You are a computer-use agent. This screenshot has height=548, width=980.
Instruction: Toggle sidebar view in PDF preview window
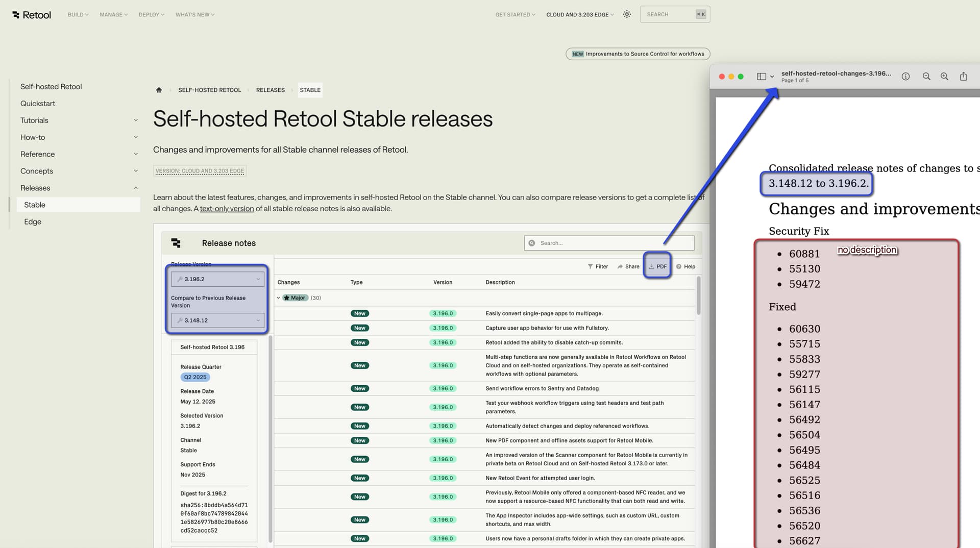[762, 77]
